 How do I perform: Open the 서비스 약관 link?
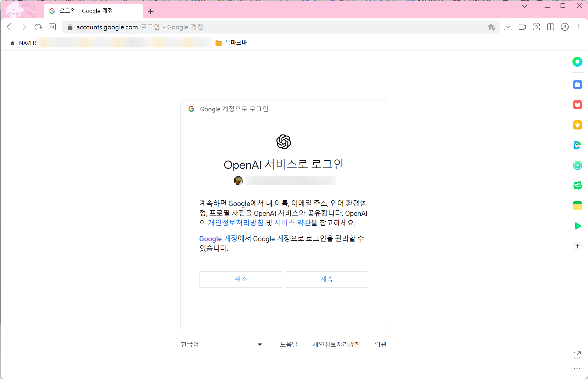click(x=292, y=223)
